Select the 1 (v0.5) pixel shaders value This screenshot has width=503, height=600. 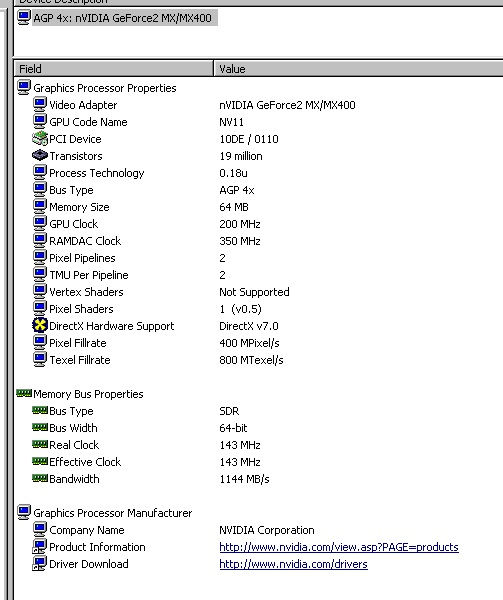pyautogui.click(x=241, y=309)
